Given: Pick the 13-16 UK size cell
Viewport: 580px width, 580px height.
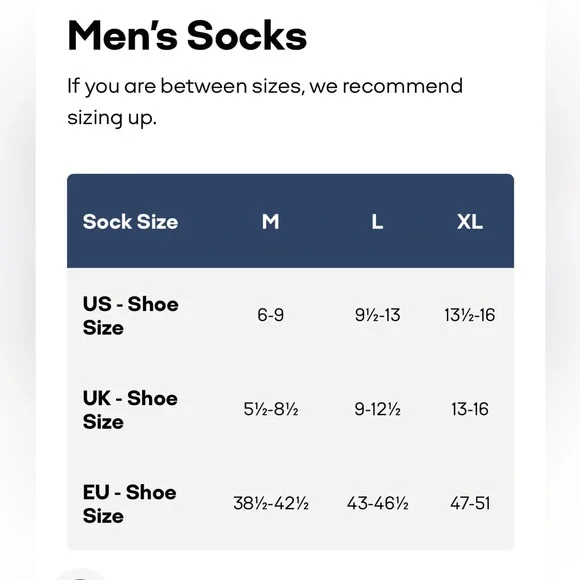Looking at the screenshot, I should 470,409.
